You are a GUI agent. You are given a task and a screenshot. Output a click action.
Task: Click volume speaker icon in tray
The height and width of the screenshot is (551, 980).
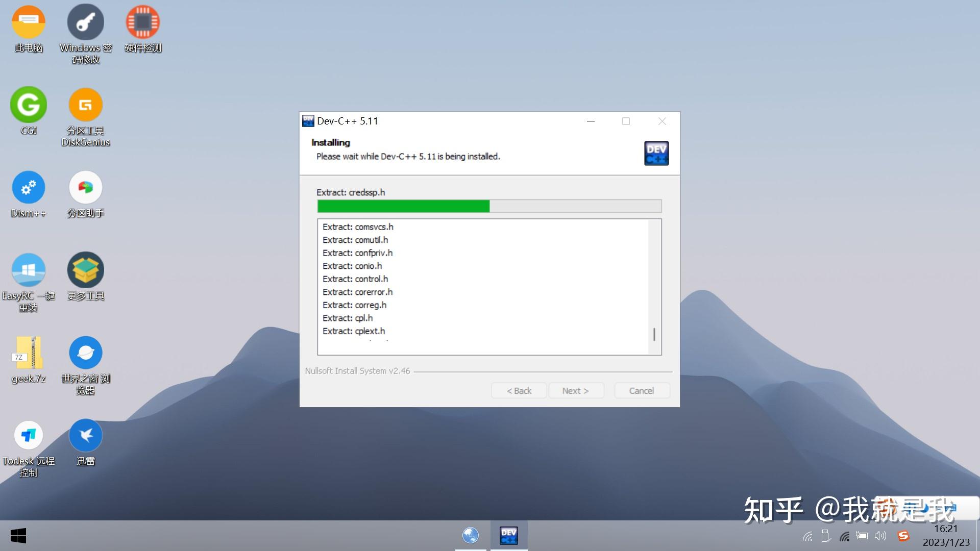tap(880, 536)
